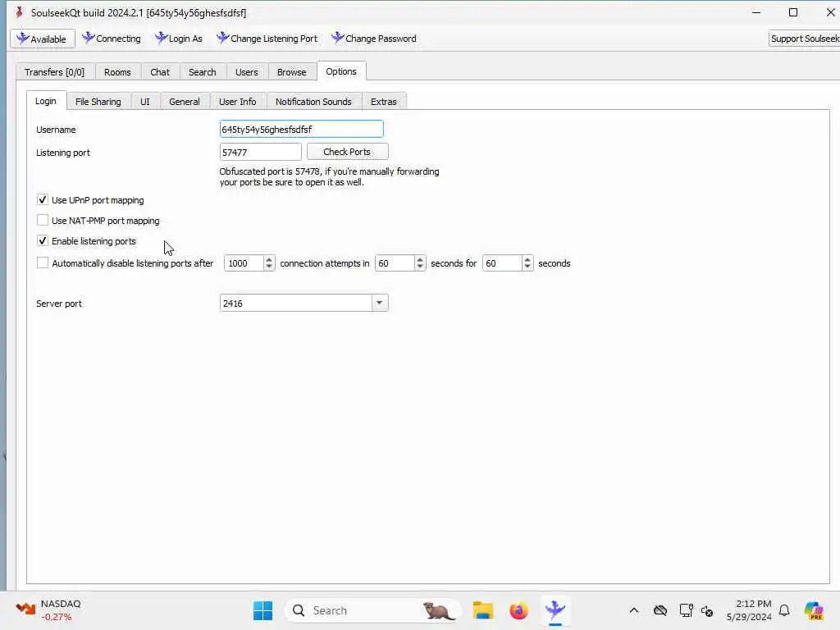Click the Listening port input field
Image resolution: width=840 pixels, height=630 pixels.
(260, 152)
